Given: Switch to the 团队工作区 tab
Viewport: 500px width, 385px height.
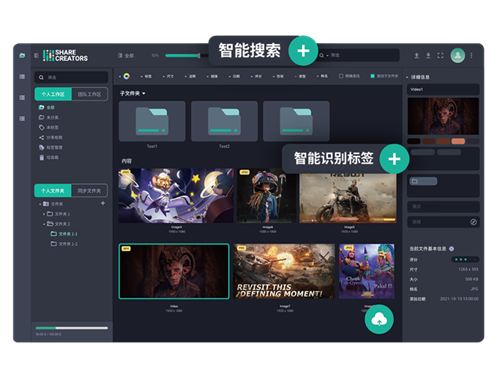Looking at the screenshot, I should (x=89, y=94).
